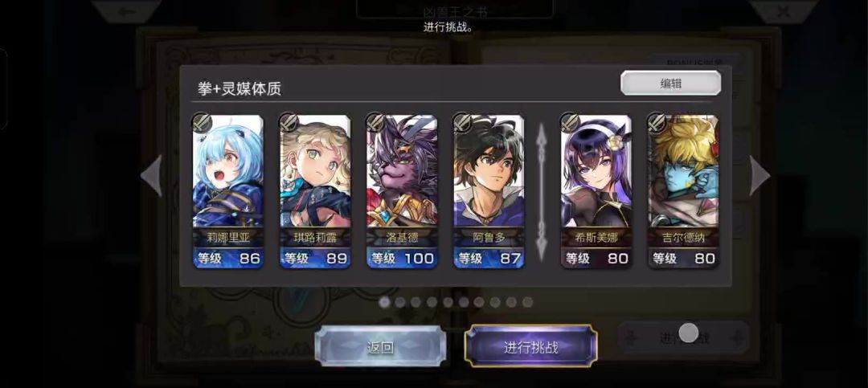This screenshot has height=388, width=868.
Task: Click the vertical swap arrows divider
Action: pos(542,191)
